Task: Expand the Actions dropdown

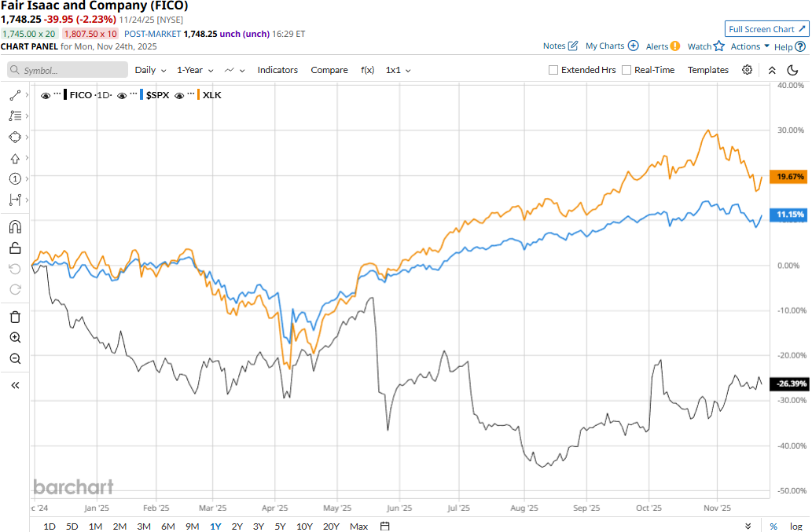Action: tap(750, 46)
